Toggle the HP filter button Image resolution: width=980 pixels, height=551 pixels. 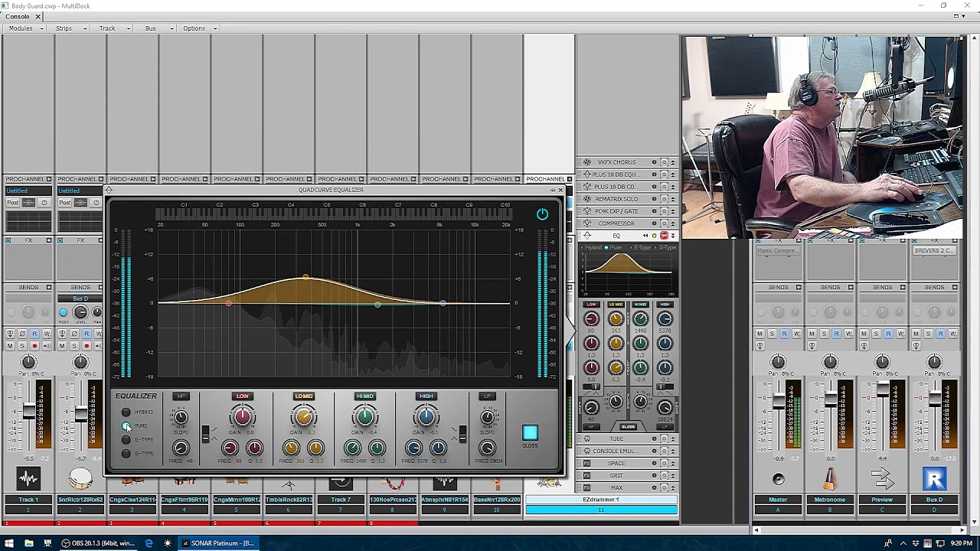181,396
